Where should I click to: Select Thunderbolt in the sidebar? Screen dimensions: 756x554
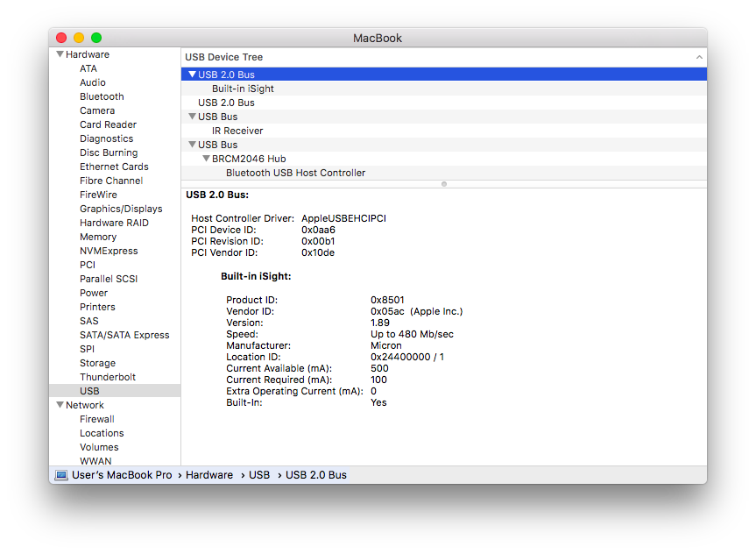coord(108,376)
